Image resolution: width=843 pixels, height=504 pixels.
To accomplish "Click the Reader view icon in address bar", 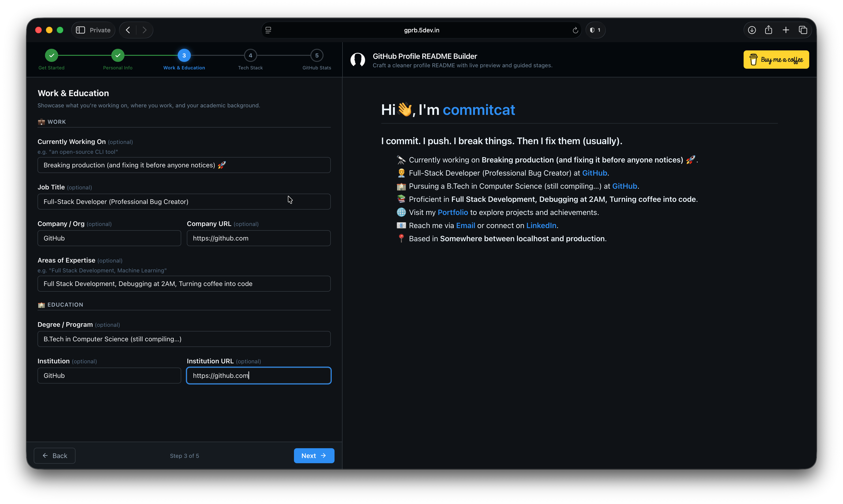I will (268, 30).
